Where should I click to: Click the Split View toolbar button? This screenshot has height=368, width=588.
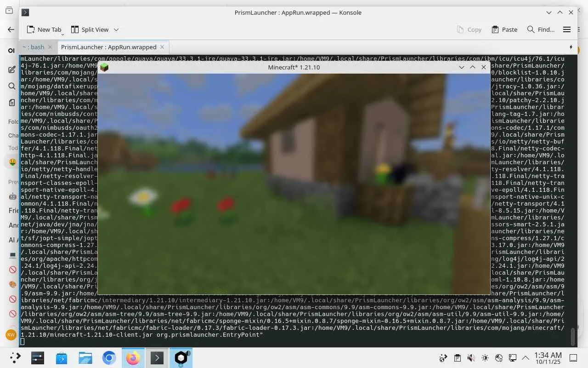[90, 29]
